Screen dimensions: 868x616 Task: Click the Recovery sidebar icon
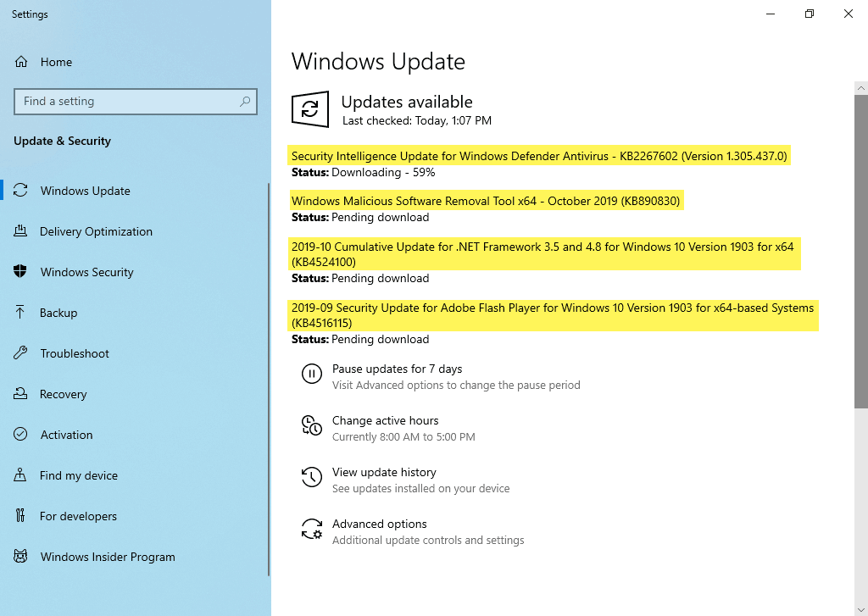click(20, 393)
